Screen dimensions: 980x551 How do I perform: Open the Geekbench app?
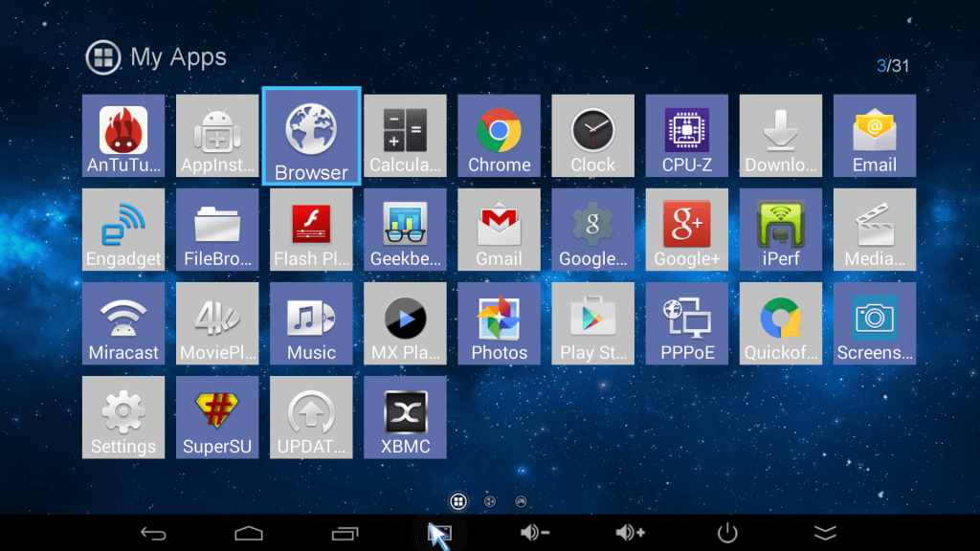[405, 230]
